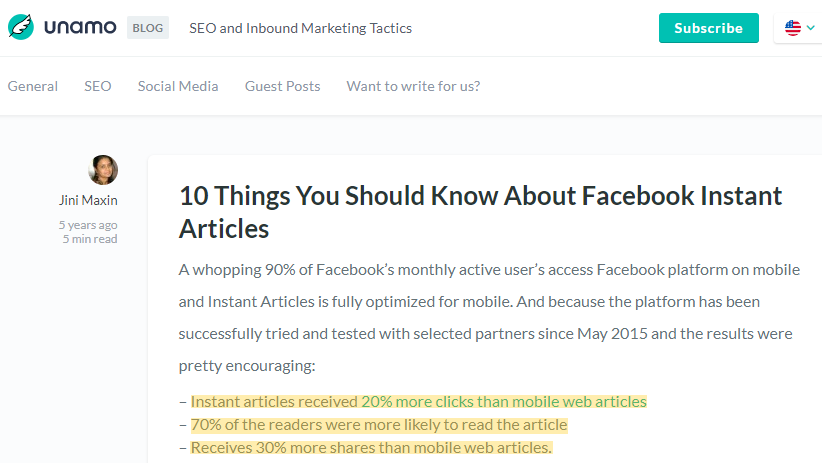Click the Unamo wordmark text

[81, 28]
